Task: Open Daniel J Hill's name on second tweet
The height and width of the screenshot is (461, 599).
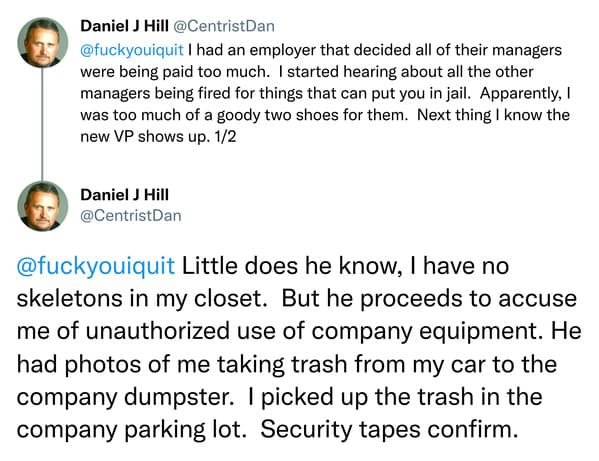Action: (x=124, y=195)
